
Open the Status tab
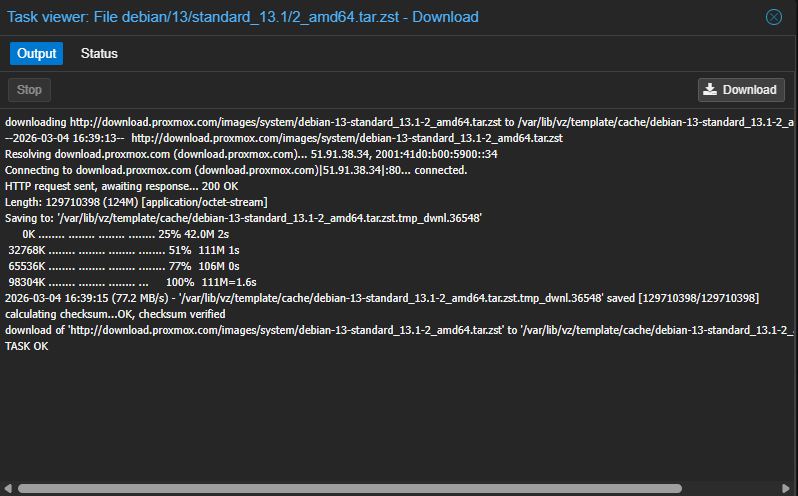[x=99, y=53]
